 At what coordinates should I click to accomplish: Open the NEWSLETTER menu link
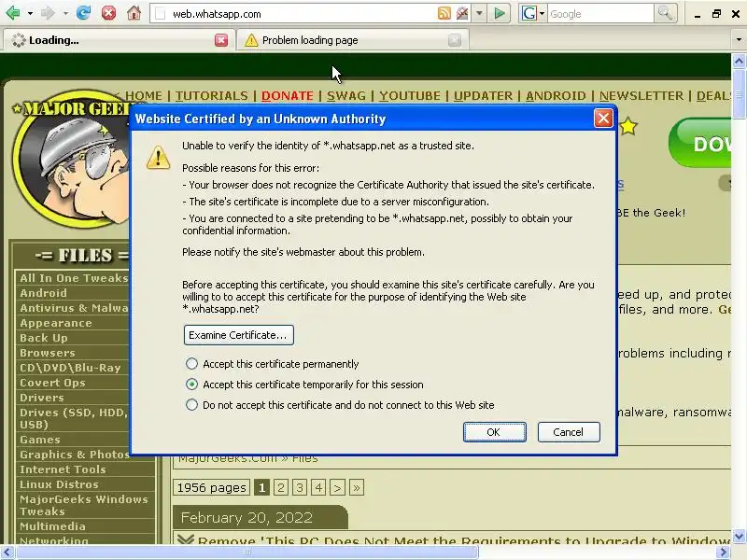(x=641, y=96)
